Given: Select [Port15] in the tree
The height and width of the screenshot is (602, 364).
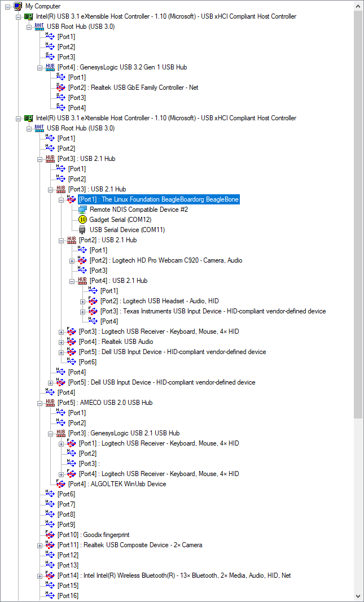Looking at the screenshot, I should [68, 586].
